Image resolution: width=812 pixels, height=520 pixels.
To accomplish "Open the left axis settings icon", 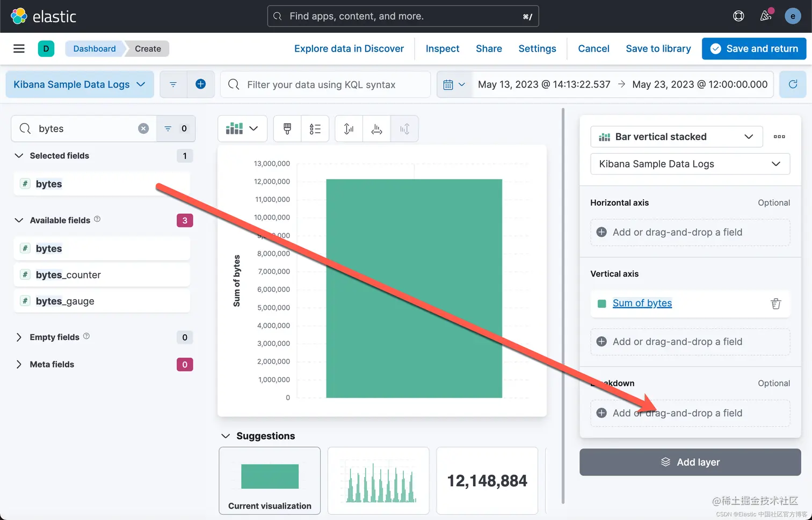I will click(349, 129).
